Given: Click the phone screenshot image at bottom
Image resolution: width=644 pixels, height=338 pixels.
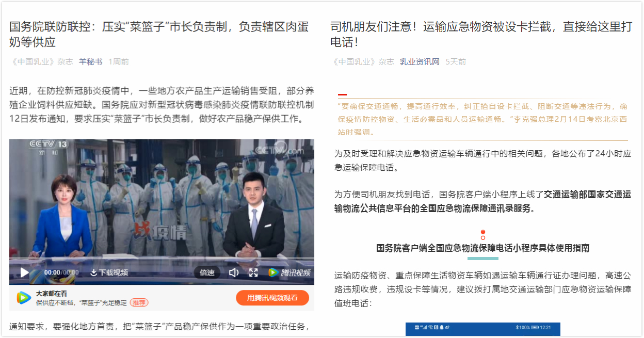Looking at the screenshot, I should pos(482,329).
